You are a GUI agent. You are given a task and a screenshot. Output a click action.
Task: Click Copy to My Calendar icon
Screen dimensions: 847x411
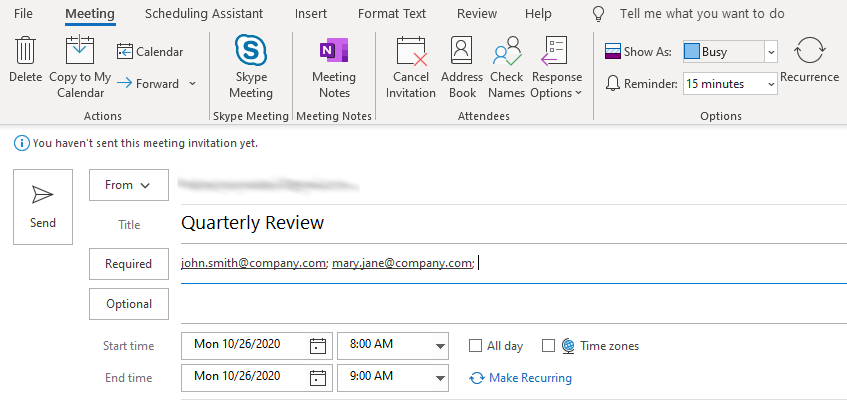80,51
